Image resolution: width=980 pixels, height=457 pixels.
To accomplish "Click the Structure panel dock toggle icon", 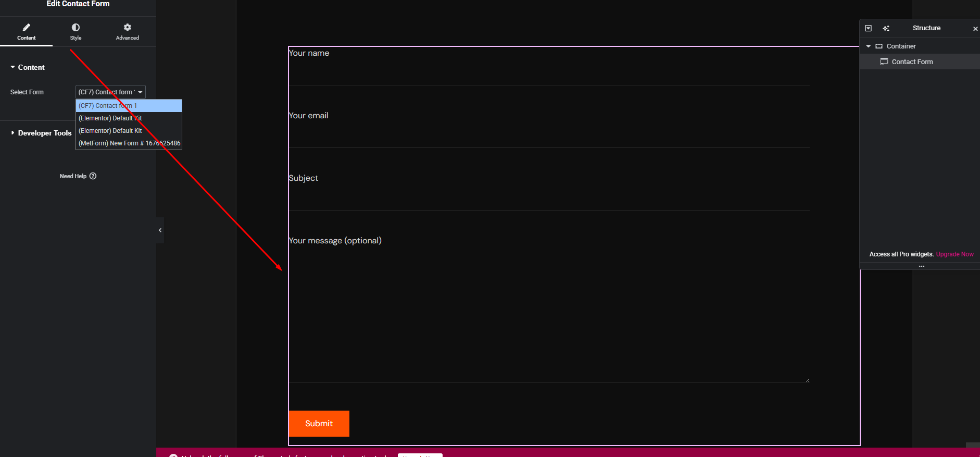I will pos(868,28).
